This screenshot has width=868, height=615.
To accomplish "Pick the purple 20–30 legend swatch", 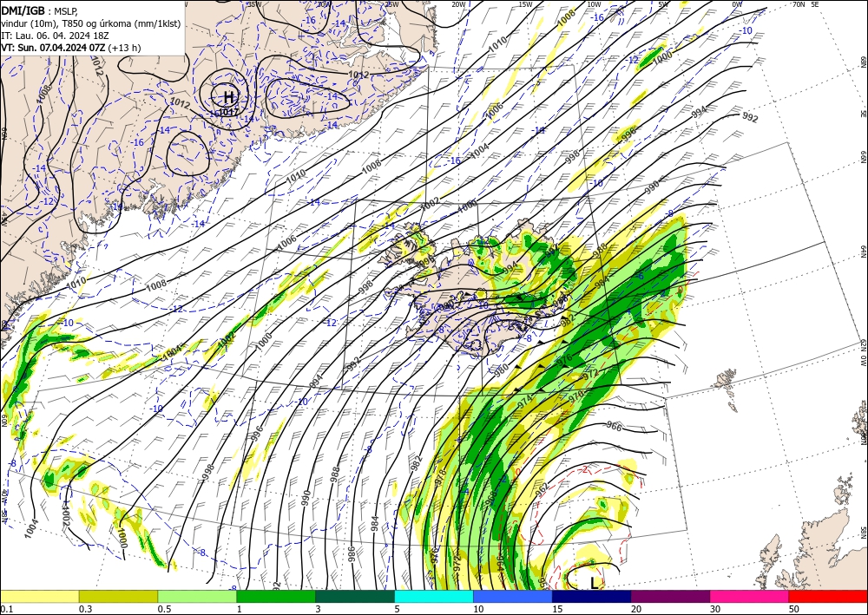I will pyautogui.click(x=670, y=596).
